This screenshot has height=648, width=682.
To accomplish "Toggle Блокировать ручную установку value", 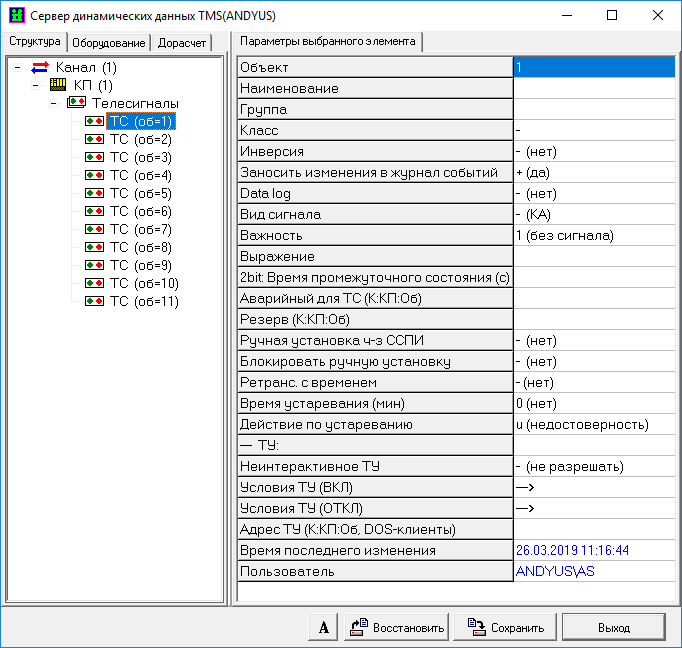I will pos(594,361).
